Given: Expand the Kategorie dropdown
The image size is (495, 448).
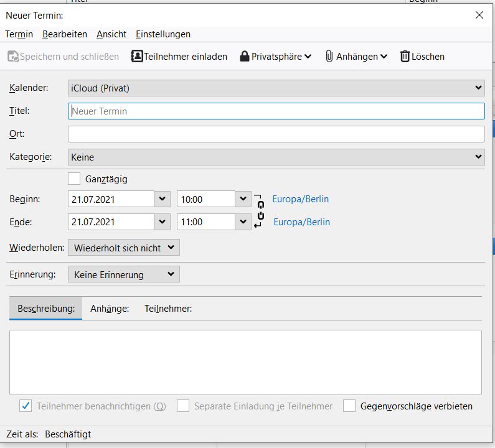Looking at the screenshot, I should coord(276,157).
